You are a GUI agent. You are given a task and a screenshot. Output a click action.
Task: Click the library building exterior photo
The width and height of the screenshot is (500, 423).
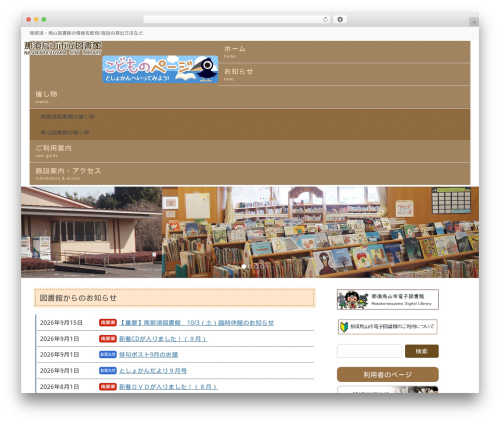pos(91,232)
